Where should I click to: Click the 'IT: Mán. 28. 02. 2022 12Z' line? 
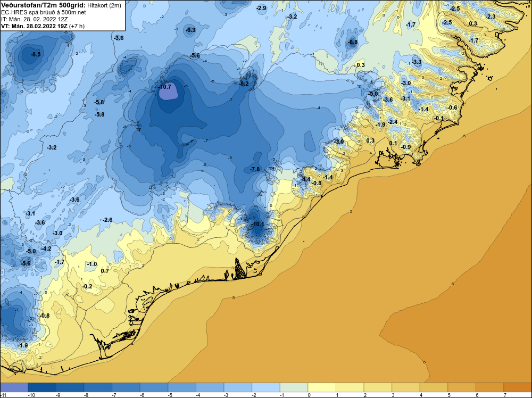[x=34, y=19]
